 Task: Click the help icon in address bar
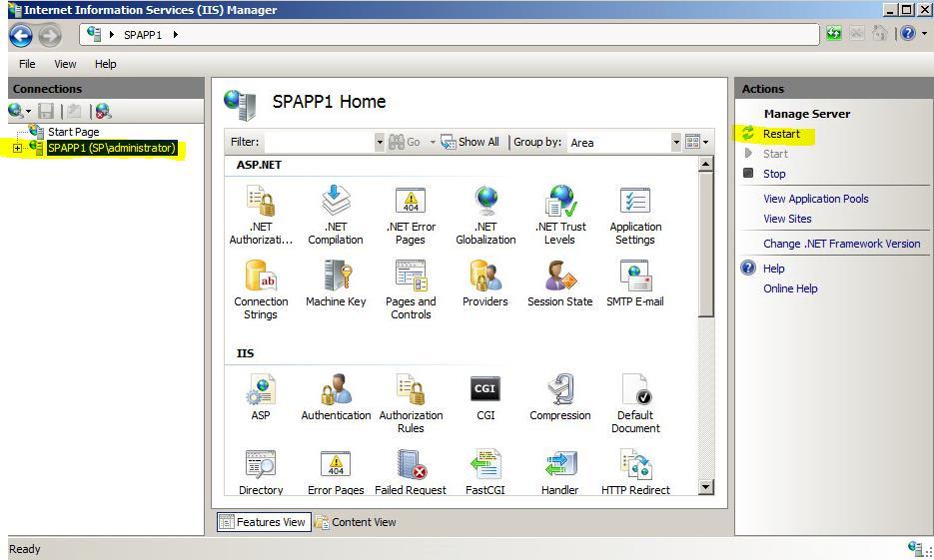coord(907,33)
